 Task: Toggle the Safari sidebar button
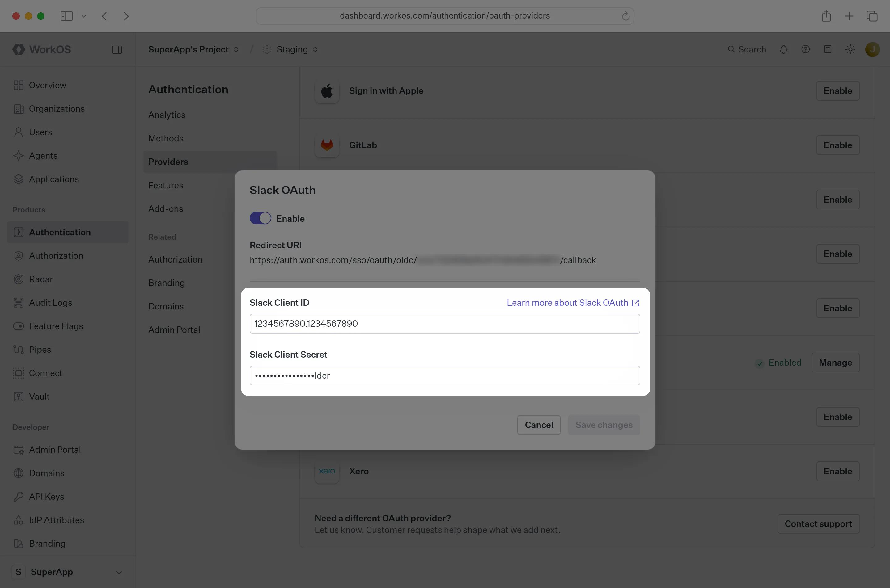pyautogui.click(x=66, y=16)
